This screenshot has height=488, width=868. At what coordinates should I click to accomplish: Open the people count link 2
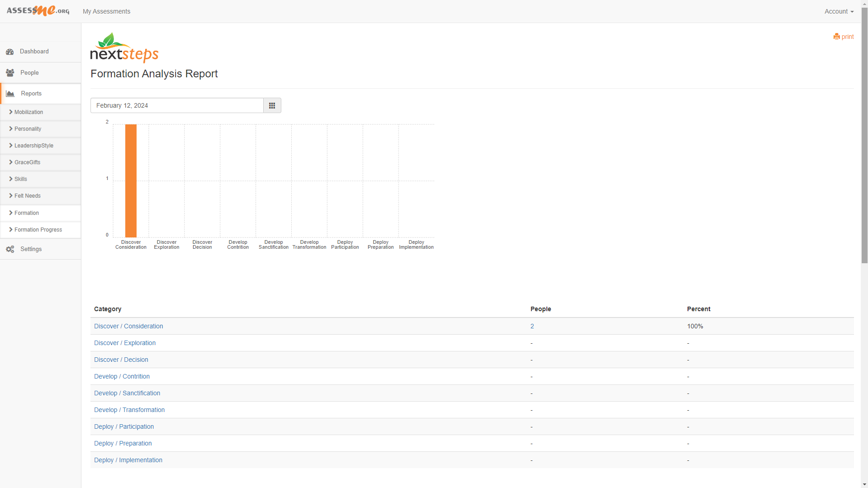point(532,326)
